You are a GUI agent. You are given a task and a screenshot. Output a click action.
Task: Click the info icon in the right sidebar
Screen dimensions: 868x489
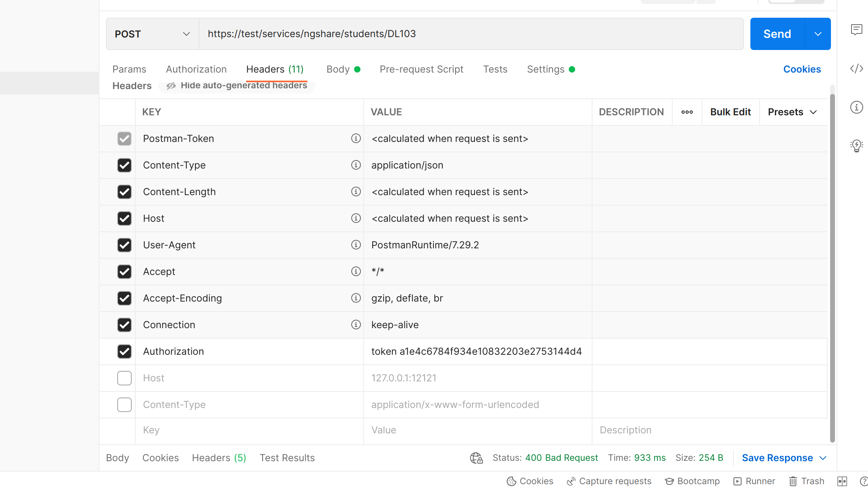coord(857,107)
